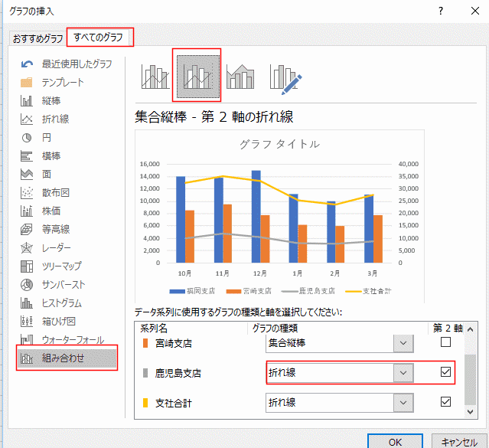Open the 円 (pie) chart category
The image size is (489, 448).
point(47,138)
